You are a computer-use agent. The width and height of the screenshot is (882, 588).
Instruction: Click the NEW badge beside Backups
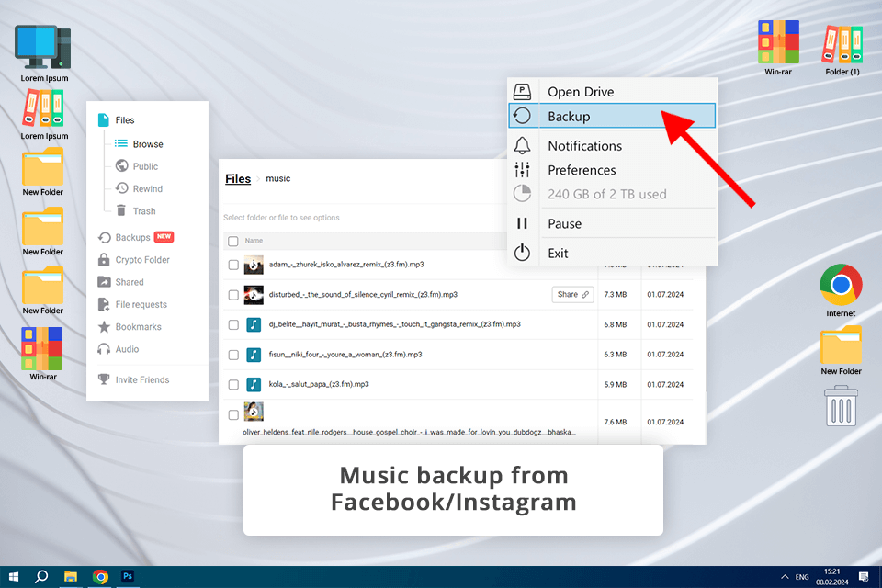point(164,237)
